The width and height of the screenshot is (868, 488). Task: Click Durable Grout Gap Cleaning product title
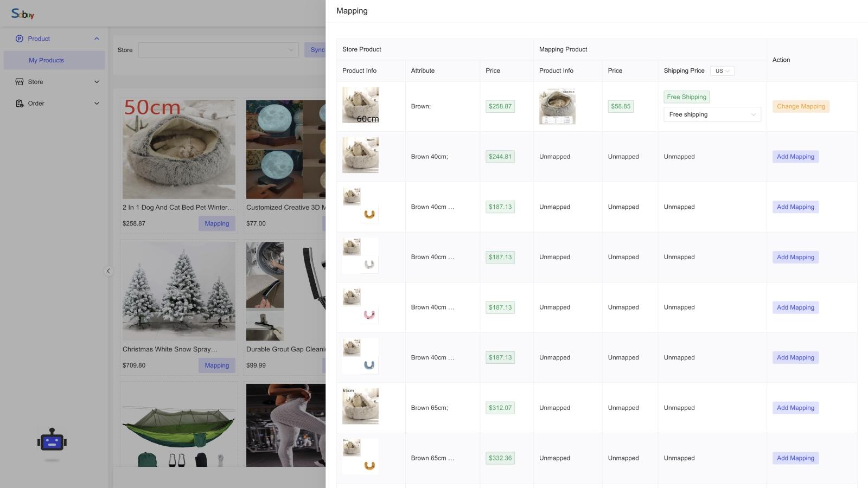click(x=286, y=350)
